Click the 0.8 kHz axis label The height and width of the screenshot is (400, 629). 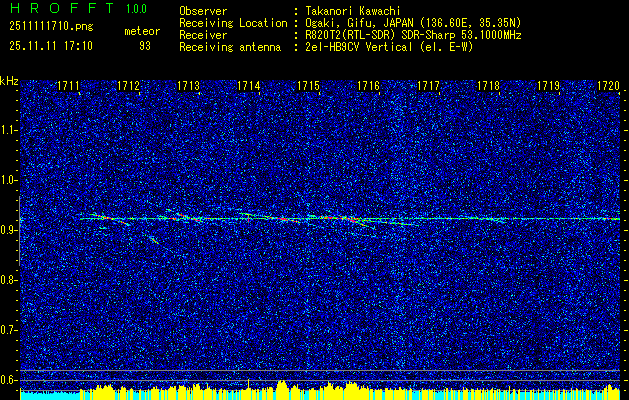click(8, 280)
